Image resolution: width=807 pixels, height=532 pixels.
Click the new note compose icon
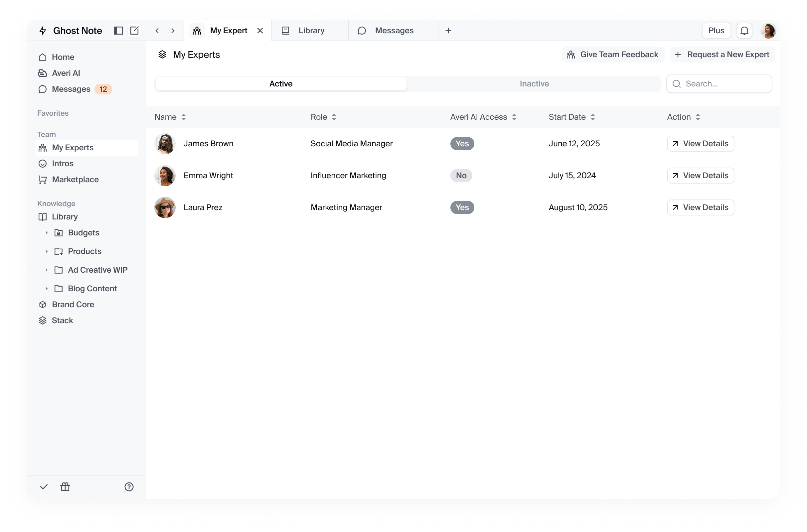(x=134, y=31)
